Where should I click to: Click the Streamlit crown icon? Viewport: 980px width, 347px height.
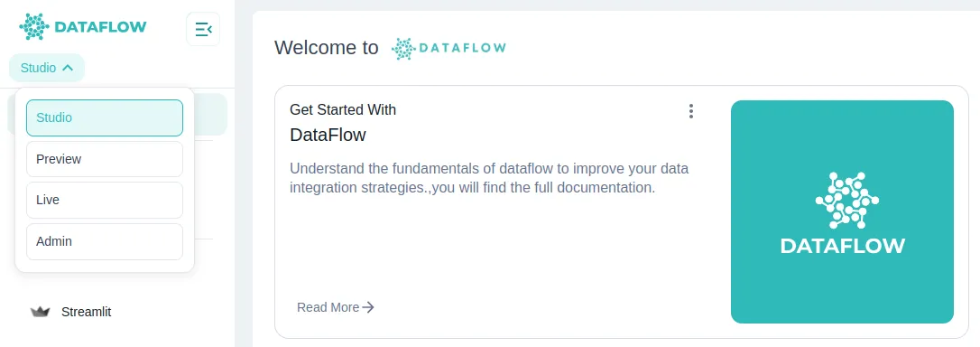tap(40, 311)
